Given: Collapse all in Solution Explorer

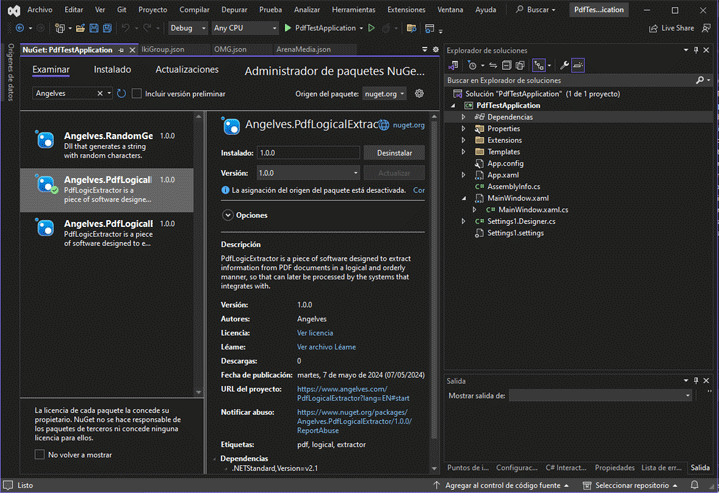Looking at the screenshot, I should 506,66.
